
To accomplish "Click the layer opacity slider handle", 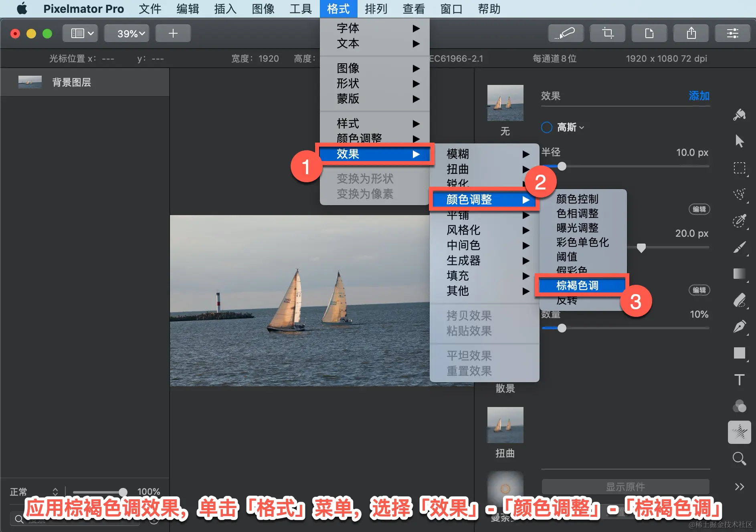I will tap(123, 492).
